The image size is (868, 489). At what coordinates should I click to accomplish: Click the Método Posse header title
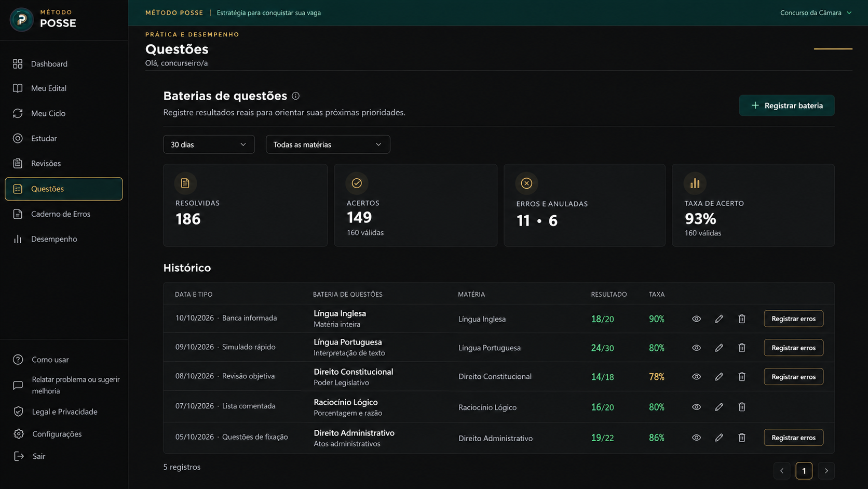click(174, 12)
